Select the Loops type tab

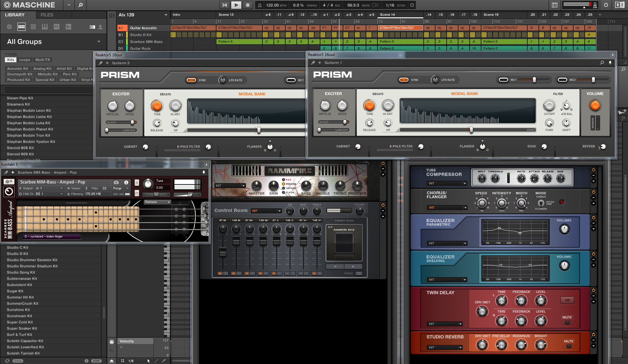pyautogui.click(x=25, y=60)
